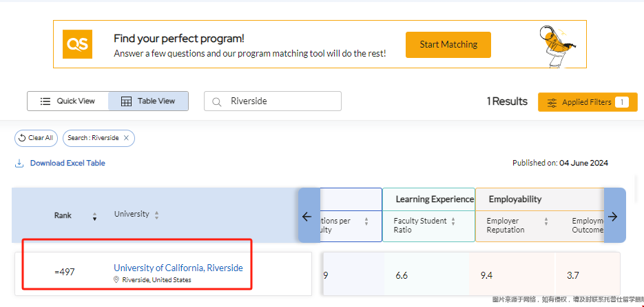This screenshot has height=307, width=644.
Task: Click the Find your perfect program heading
Action: coord(179,39)
